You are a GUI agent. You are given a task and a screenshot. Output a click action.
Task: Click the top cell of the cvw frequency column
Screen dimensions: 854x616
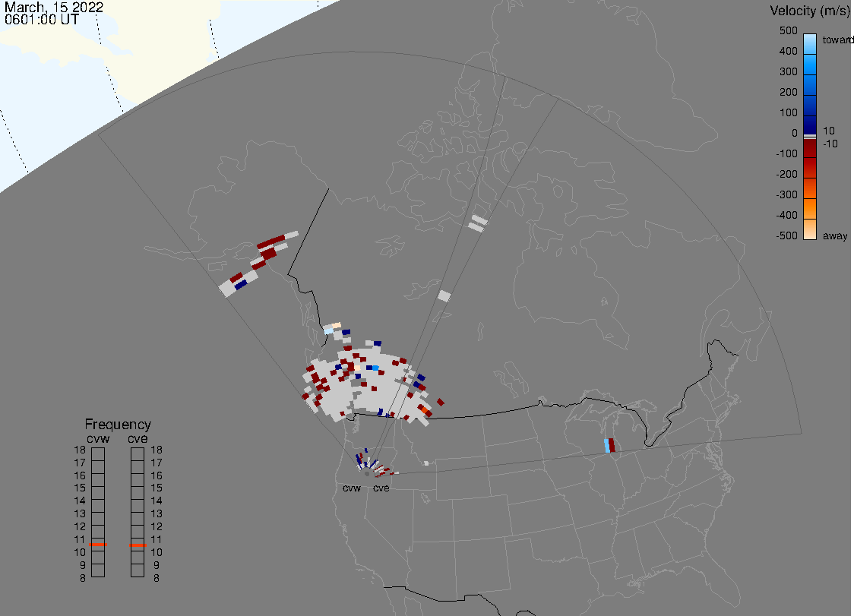pyautogui.click(x=98, y=453)
